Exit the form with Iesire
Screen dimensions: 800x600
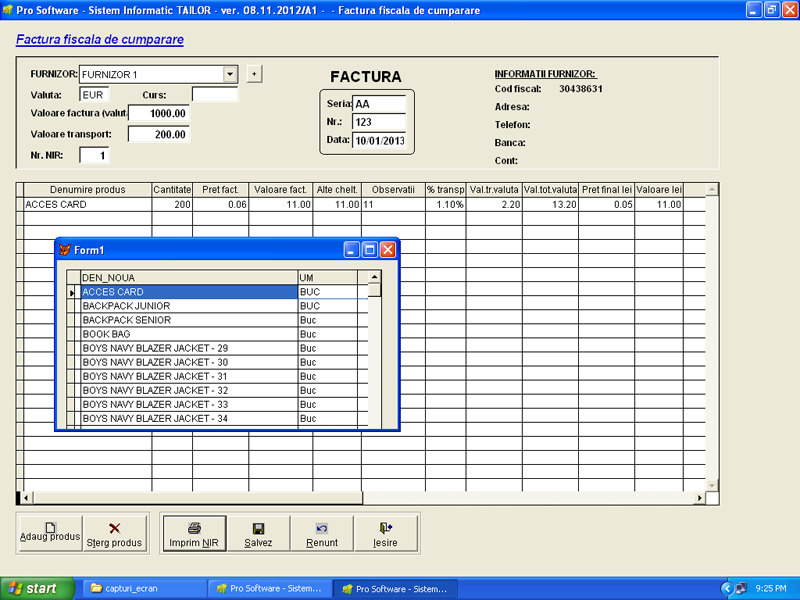tap(386, 534)
